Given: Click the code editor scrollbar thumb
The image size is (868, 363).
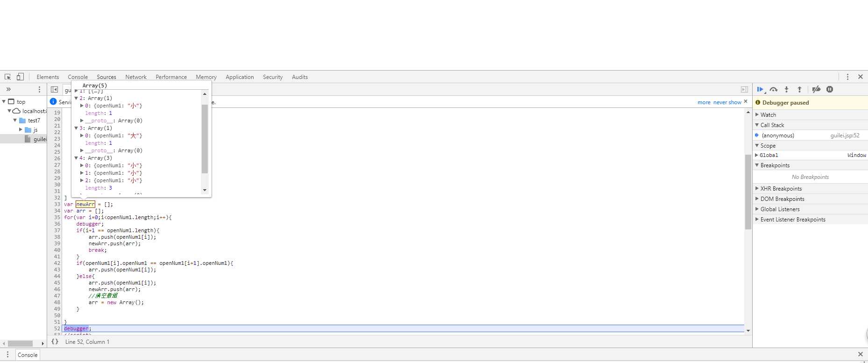Looking at the screenshot, I should (748, 192).
